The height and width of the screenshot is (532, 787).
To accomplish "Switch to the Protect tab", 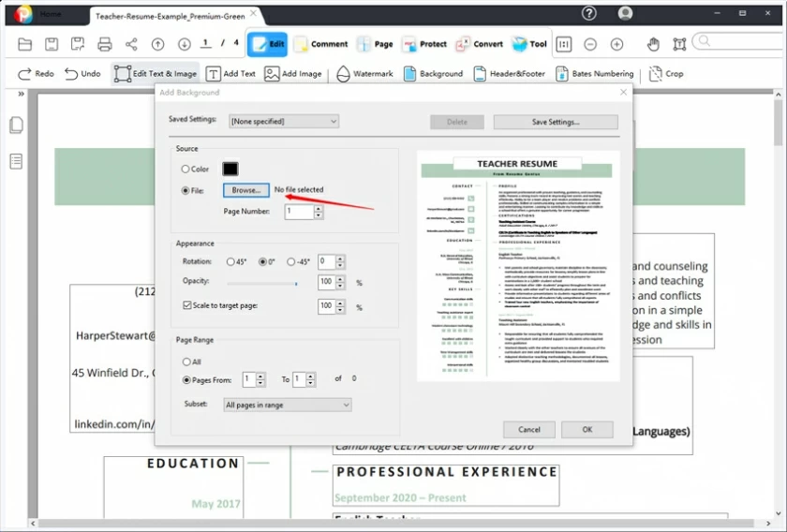I will pyautogui.click(x=424, y=44).
